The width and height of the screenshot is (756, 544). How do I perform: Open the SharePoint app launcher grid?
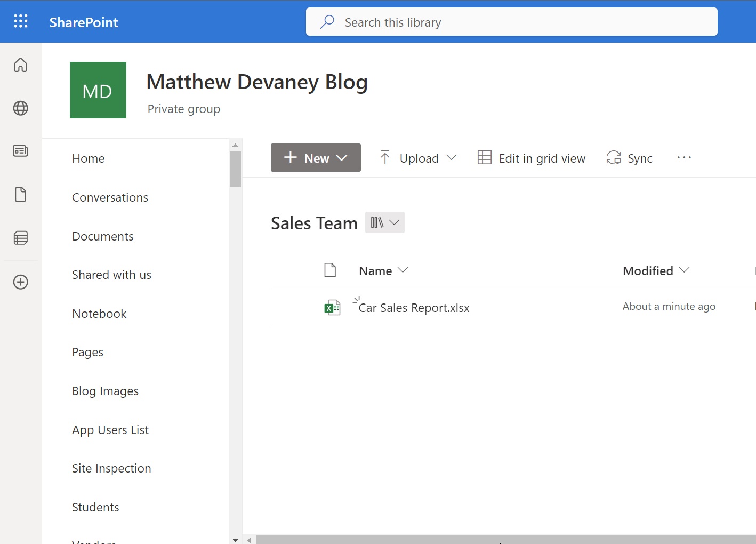point(21,21)
